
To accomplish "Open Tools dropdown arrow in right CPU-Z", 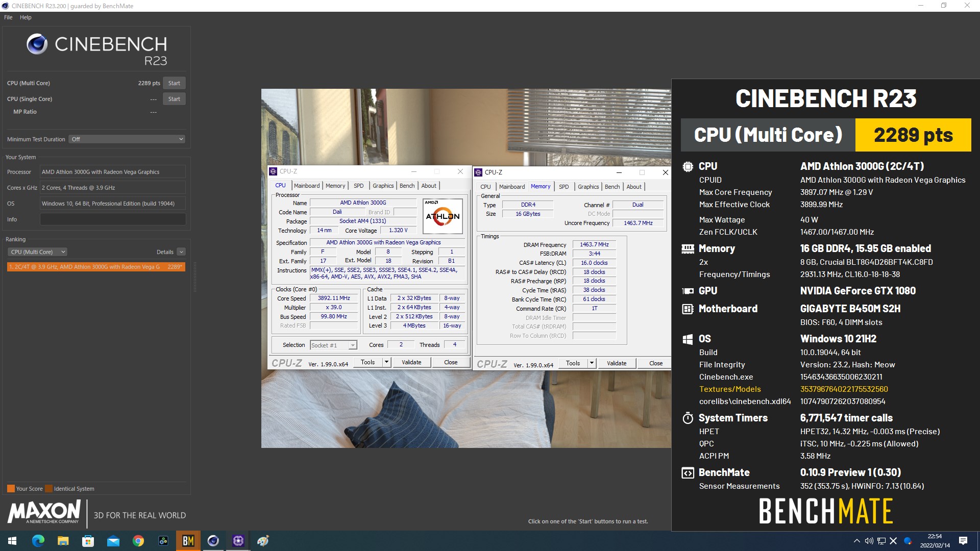I will coord(592,363).
